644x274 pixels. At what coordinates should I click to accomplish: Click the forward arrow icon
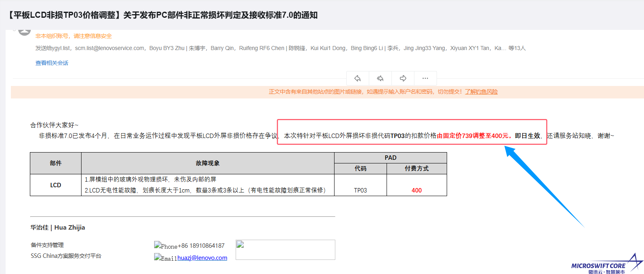(403, 78)
